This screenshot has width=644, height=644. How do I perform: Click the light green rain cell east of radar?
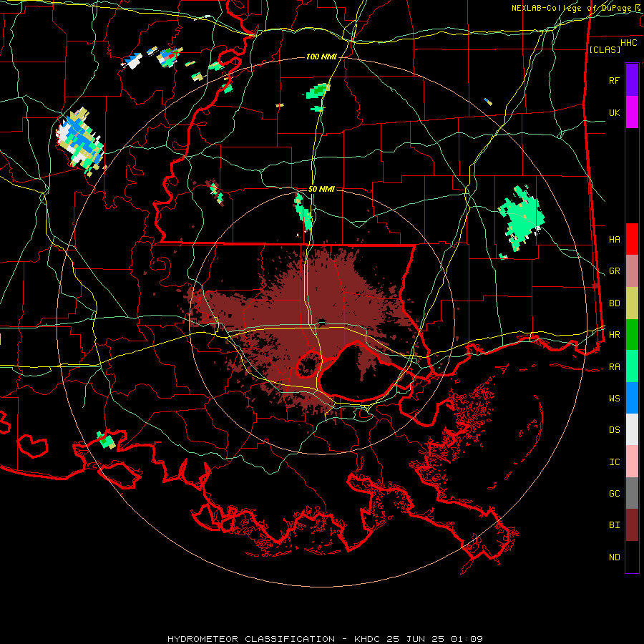[x=521, y=218]
